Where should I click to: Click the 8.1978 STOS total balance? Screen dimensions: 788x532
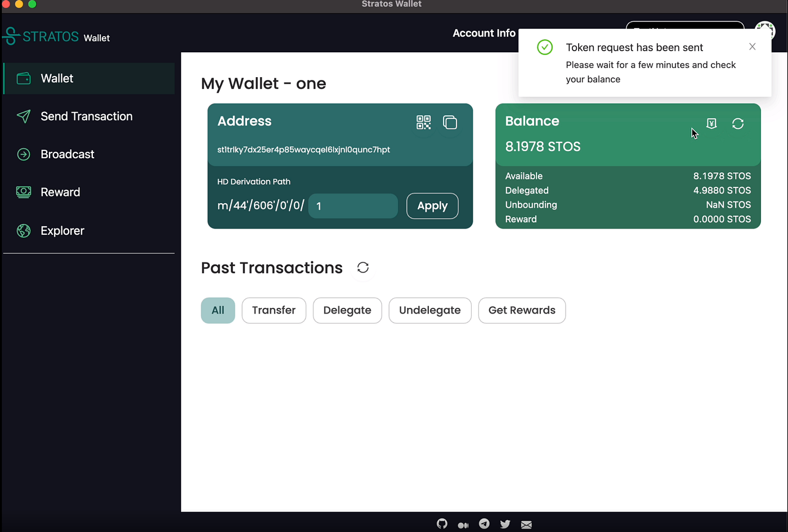pos(543,146)
